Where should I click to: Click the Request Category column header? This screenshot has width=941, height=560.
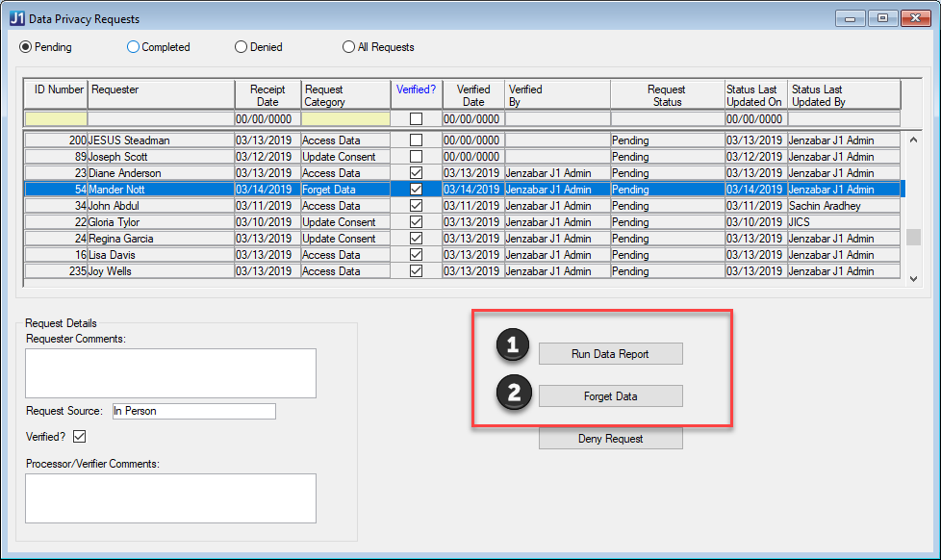pyautogui.click(x=345, y=95)
